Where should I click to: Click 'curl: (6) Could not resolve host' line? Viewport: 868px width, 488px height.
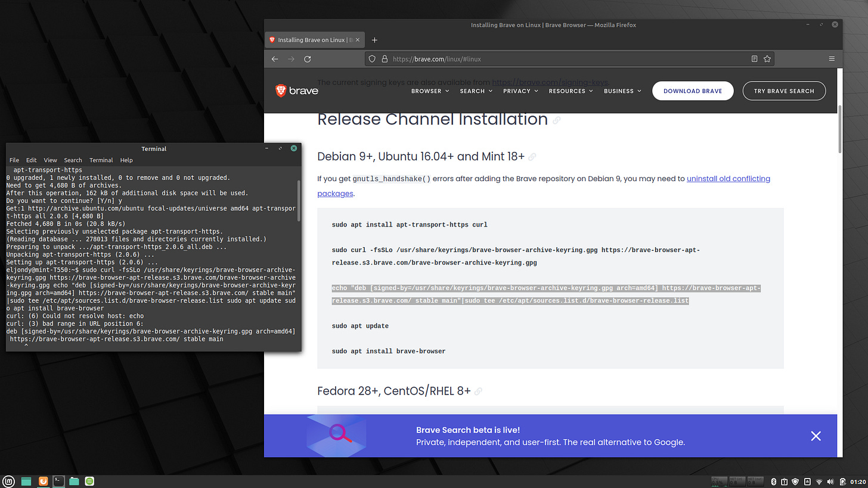[x=75, y=316]
